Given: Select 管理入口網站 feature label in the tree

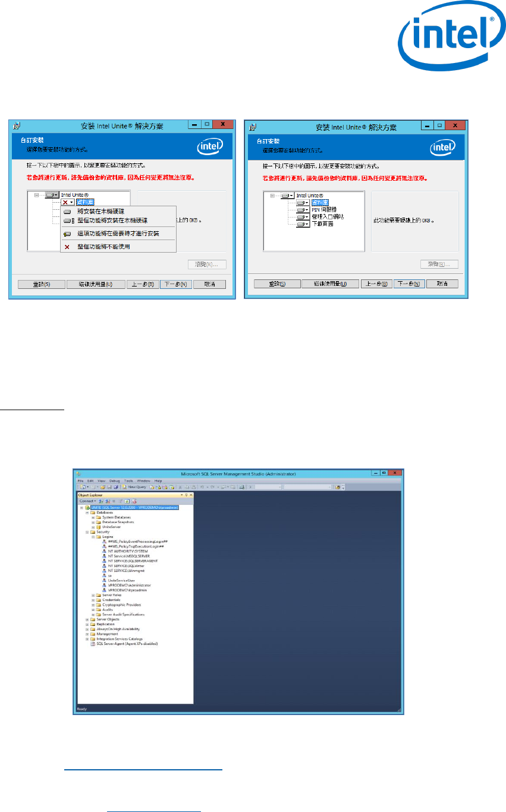Looking at the screenshot, I should coord(328,217).
